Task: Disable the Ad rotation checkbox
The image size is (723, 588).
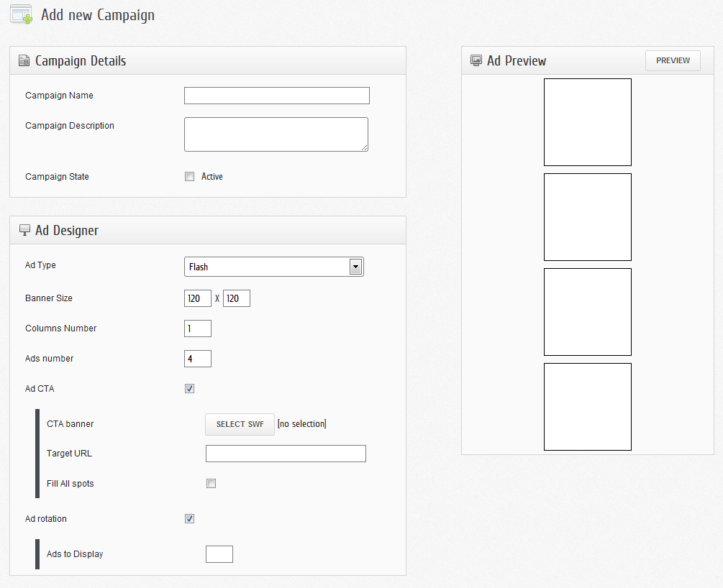Action: tap(189, 519)
